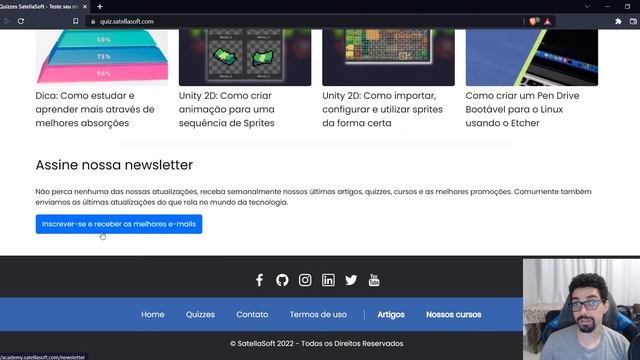The width and height of the screenshot is (640, 360).
Task: Open article on animação para sequência de Sprites
Action: click(227, 109)
